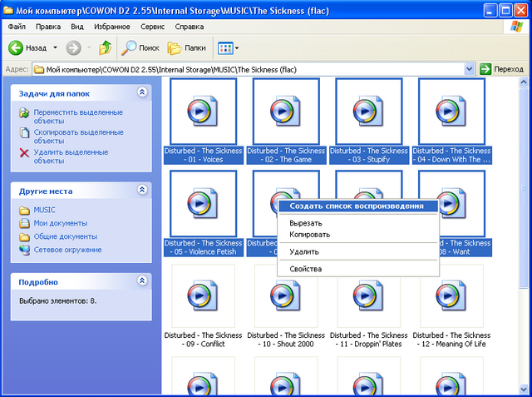Screen dimensions: 532x397
Task: Click the red X delete task icon
Action: (24, 153)
